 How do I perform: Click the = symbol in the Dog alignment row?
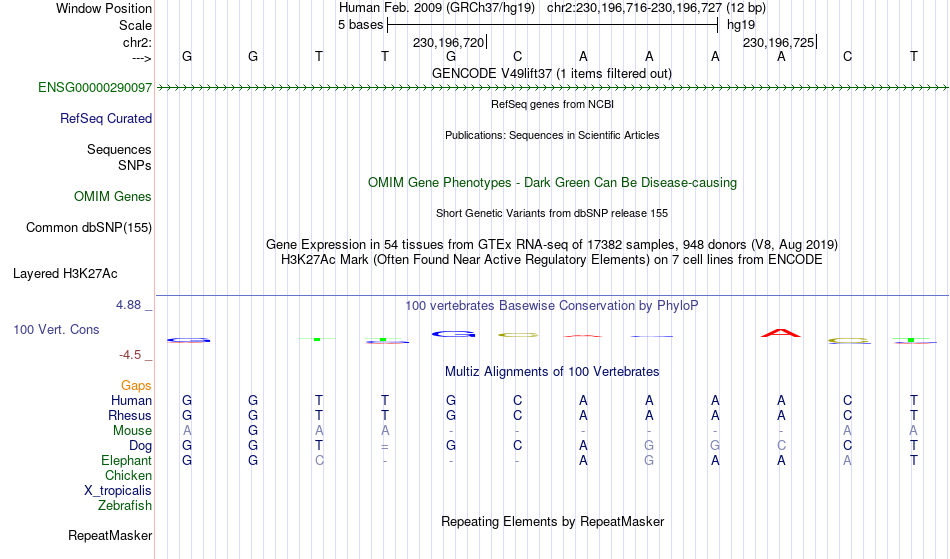point(385,447)
